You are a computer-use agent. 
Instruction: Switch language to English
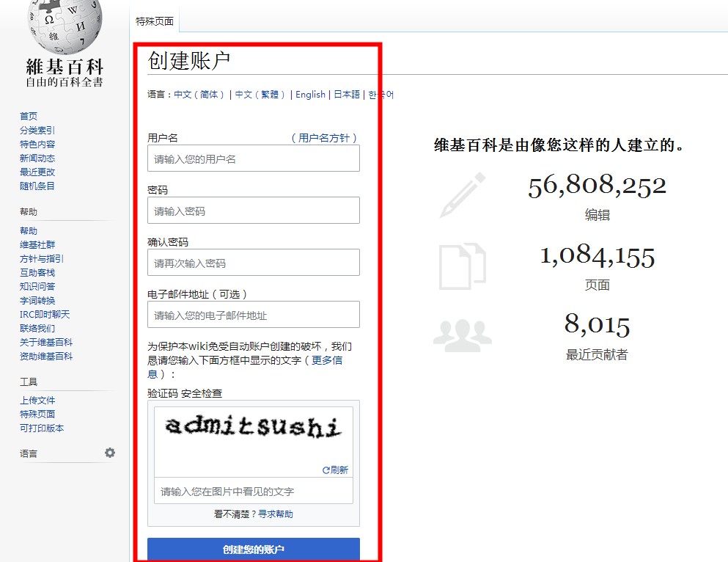(x=310, y=95)
